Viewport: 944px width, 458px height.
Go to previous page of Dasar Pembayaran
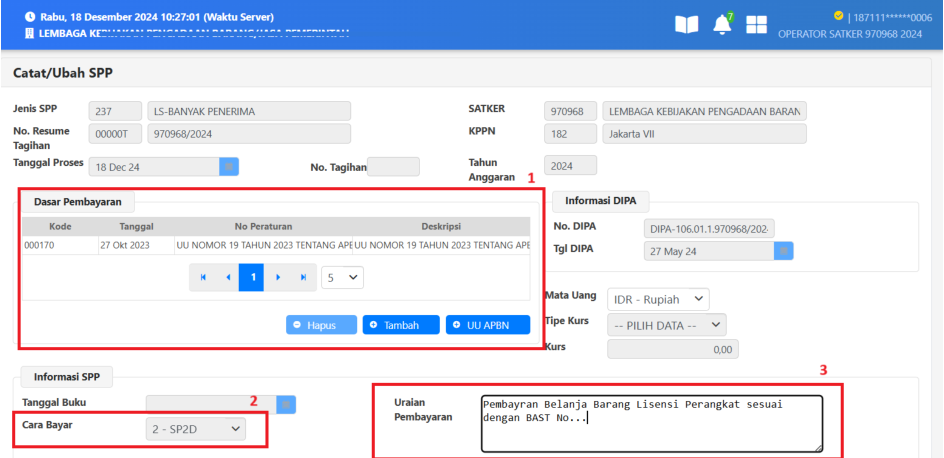click(227, 277)
